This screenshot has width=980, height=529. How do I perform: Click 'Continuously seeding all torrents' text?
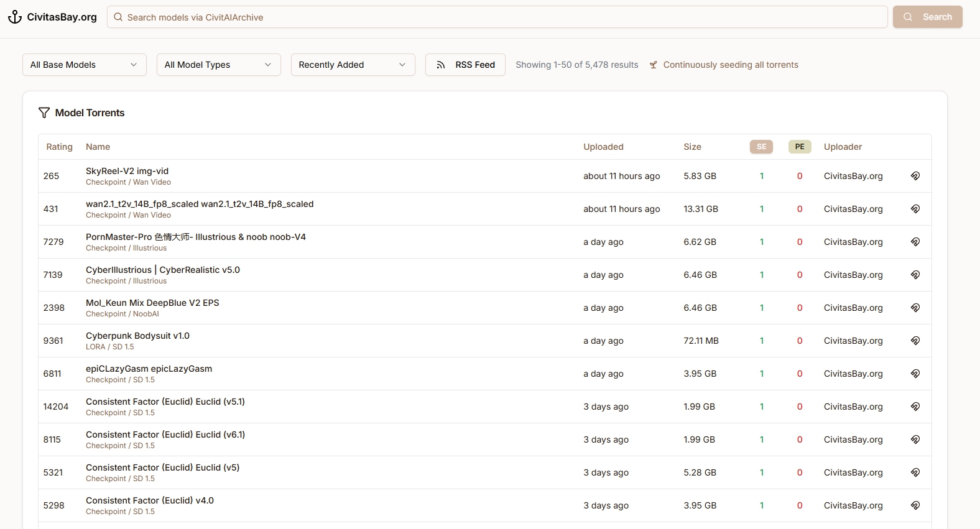(731, 65)
